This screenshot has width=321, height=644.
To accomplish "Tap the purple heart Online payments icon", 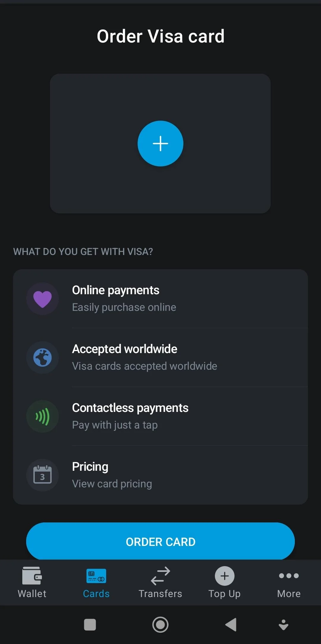I will click(x=43, y=299).
